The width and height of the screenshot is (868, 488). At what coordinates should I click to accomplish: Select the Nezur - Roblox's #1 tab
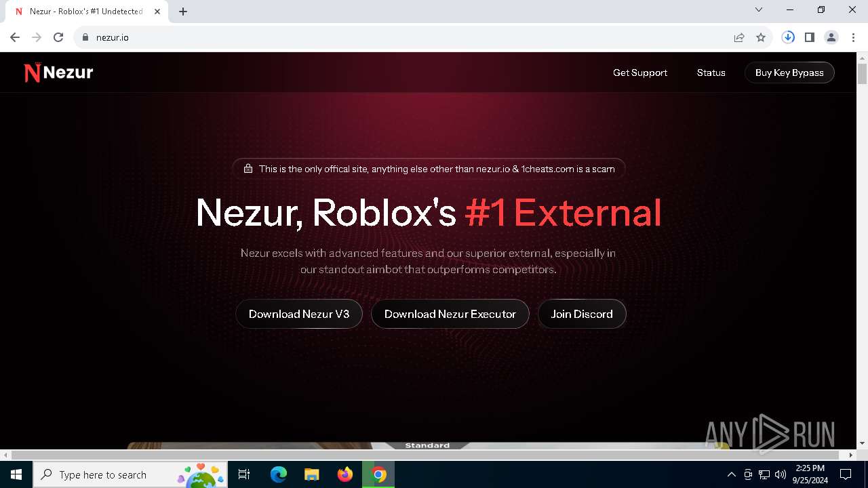pyautogui.click(x=85, y=12)
